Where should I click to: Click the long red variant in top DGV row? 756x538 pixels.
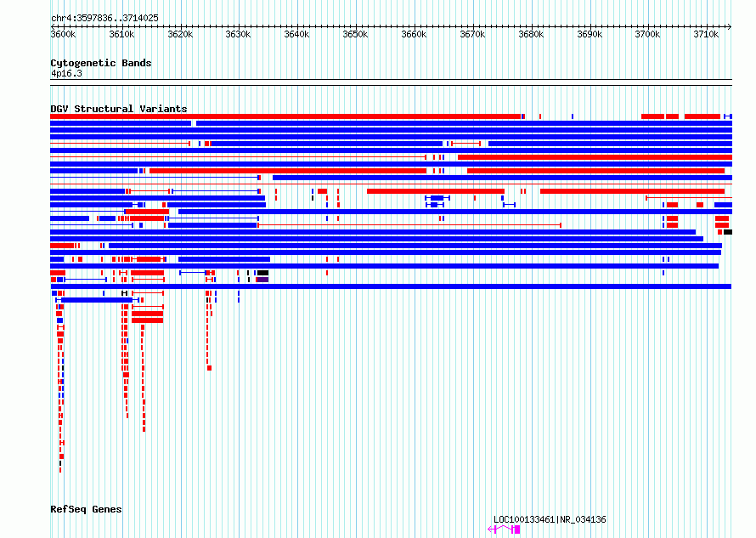pyautogui.click(x=285, y=116)
